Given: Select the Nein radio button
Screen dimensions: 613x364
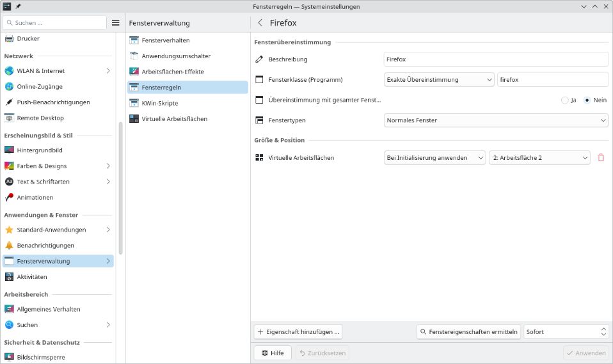Looking at the screenshot, I should [x=587, y=100].
